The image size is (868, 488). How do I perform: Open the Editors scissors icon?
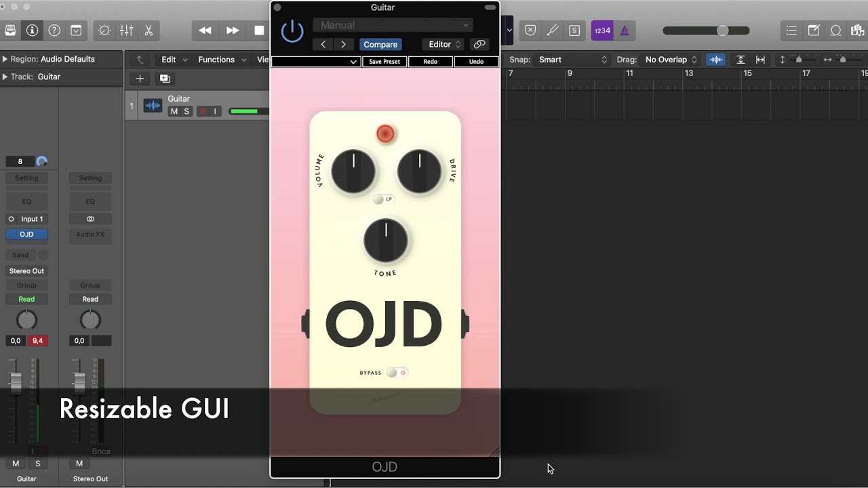[148, 30]
